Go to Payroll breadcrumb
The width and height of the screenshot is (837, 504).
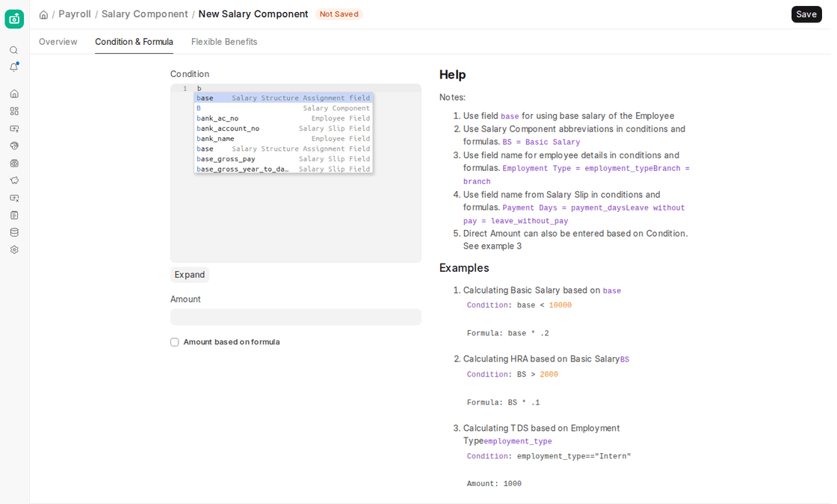[x=75, y=14]
